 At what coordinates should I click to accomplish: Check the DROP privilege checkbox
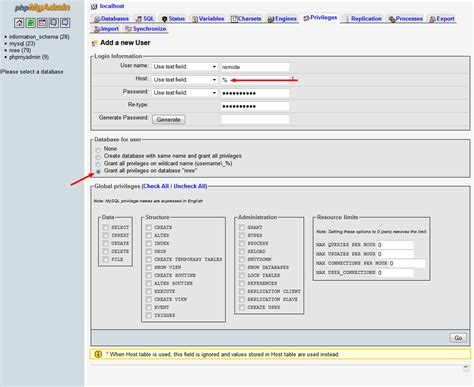149,251
